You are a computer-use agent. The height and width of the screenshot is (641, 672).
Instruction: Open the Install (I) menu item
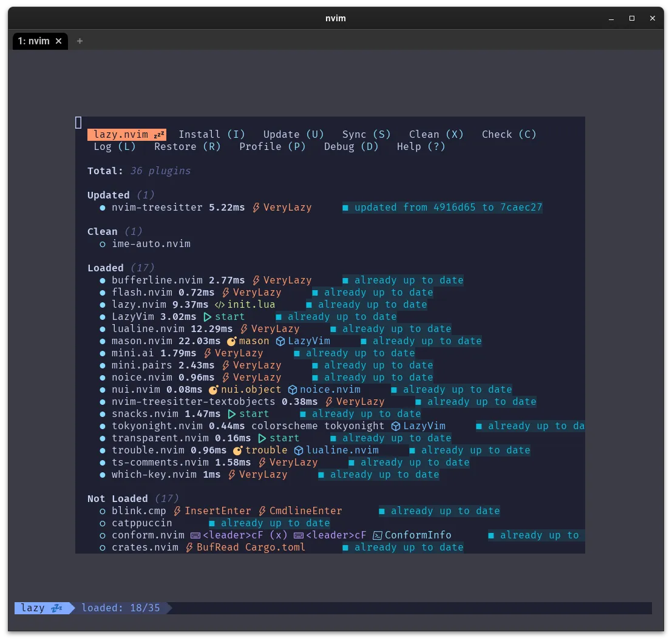pyautogui.click(x=212, y=135)
